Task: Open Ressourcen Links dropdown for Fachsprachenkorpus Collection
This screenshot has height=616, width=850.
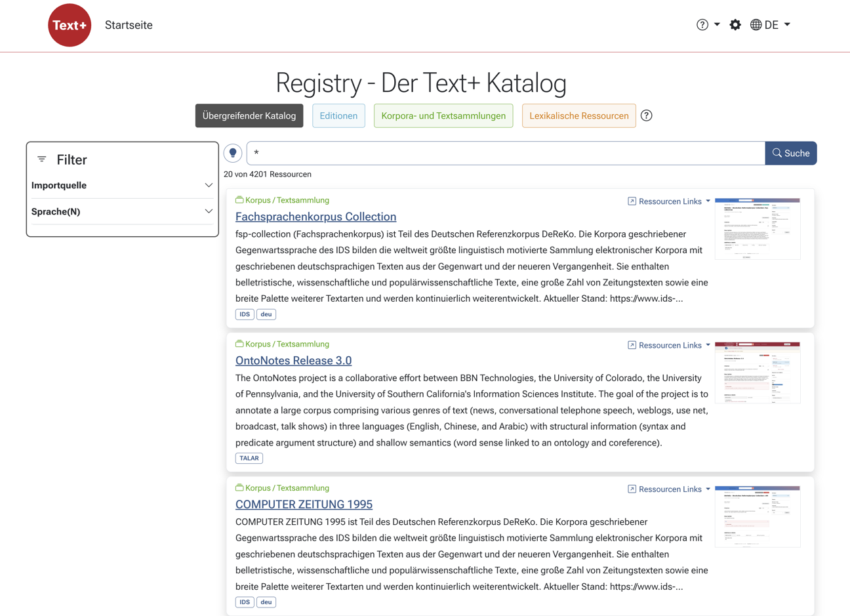Action: click(669, 201)
